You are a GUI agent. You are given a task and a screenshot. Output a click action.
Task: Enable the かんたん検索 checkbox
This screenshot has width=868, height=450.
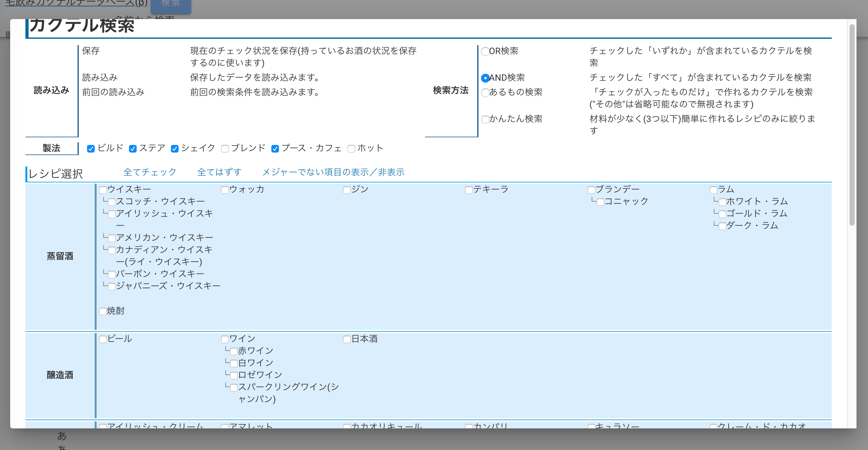[x=485, y=119]
